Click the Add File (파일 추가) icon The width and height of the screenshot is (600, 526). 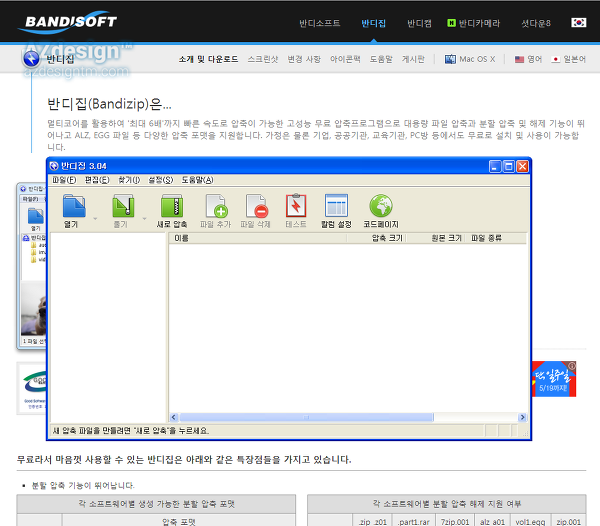216,206
